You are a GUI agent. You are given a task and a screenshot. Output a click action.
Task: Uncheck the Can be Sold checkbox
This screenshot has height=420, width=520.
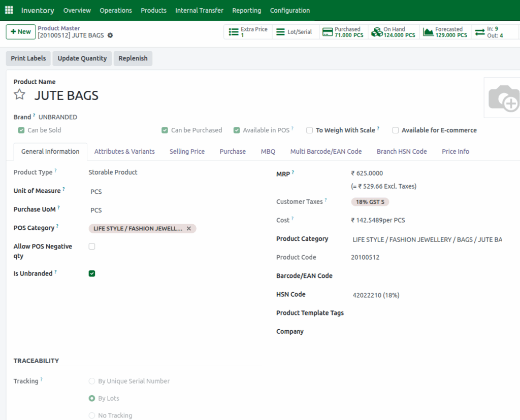click(x=21, y=130)
